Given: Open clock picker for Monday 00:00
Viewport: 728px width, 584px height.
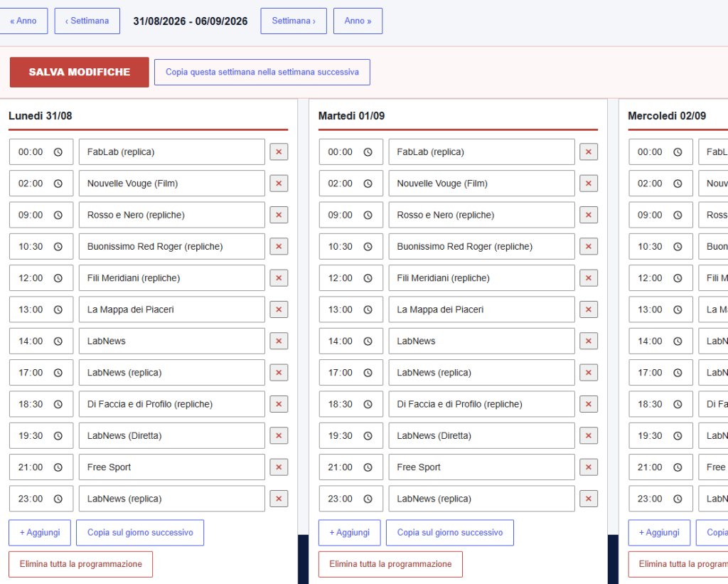Looking at the screenshot, I should [x=58, y=152].
